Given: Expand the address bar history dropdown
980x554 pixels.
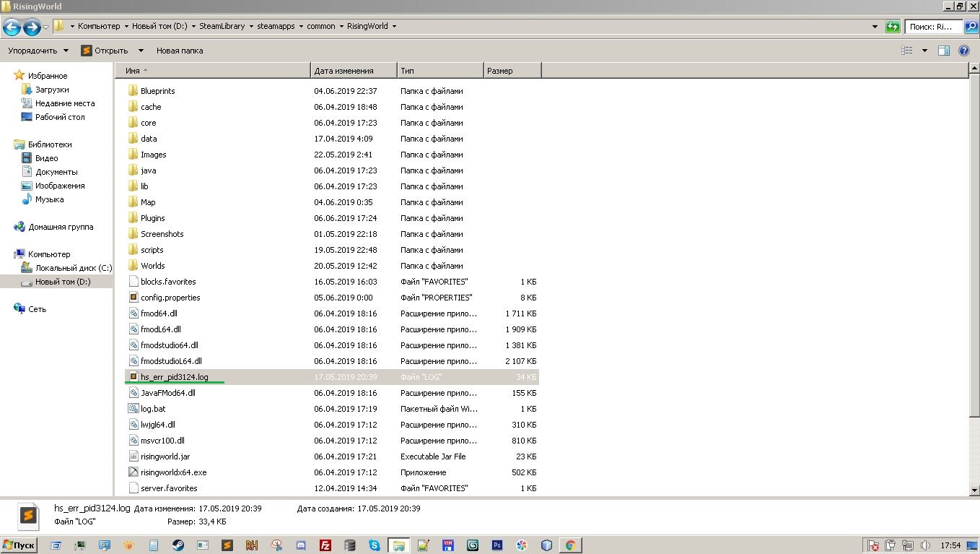Looking at the screenshot, I should [x=875, y=26].
